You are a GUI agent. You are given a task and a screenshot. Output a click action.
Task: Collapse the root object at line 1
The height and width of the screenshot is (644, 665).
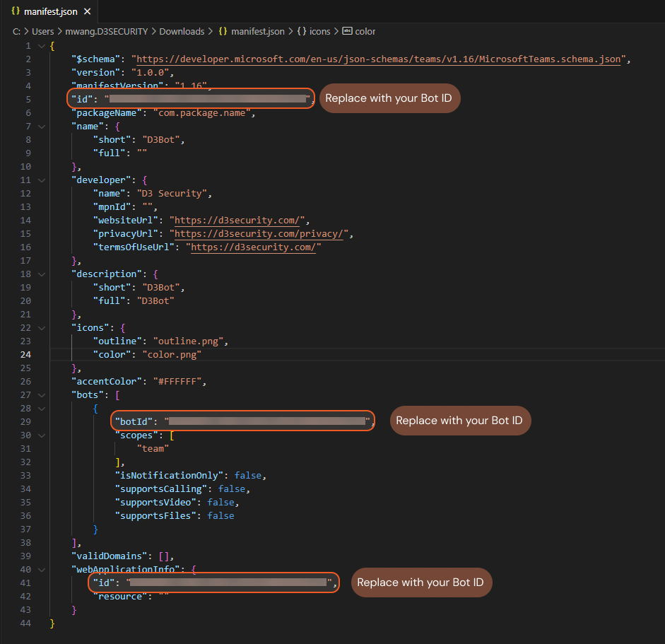point(42,46)
